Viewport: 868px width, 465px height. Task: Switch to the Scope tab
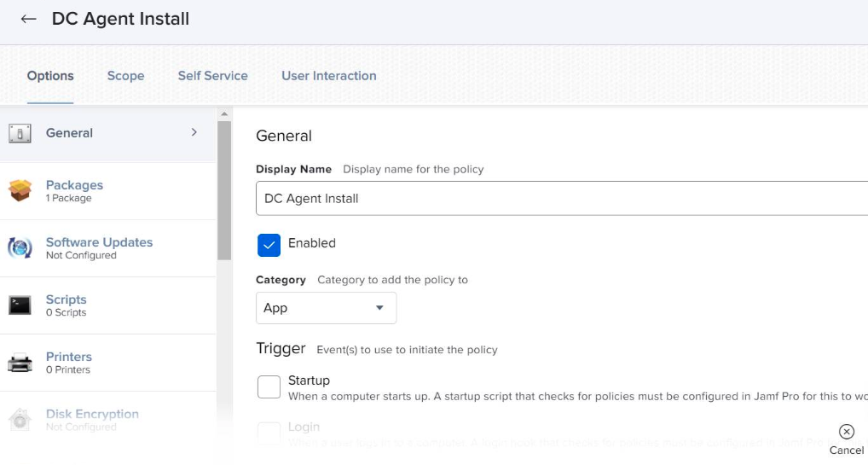[x=125, y=76]
